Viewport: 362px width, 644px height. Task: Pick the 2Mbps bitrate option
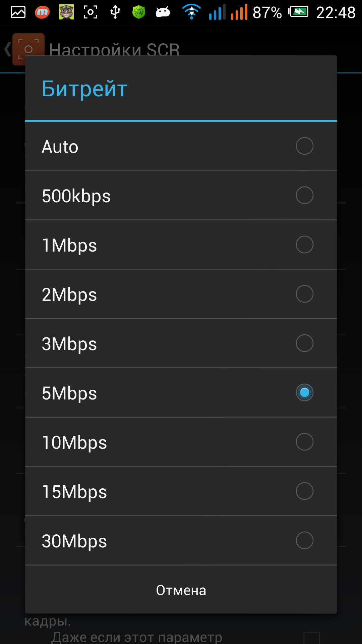coord(181,294)
